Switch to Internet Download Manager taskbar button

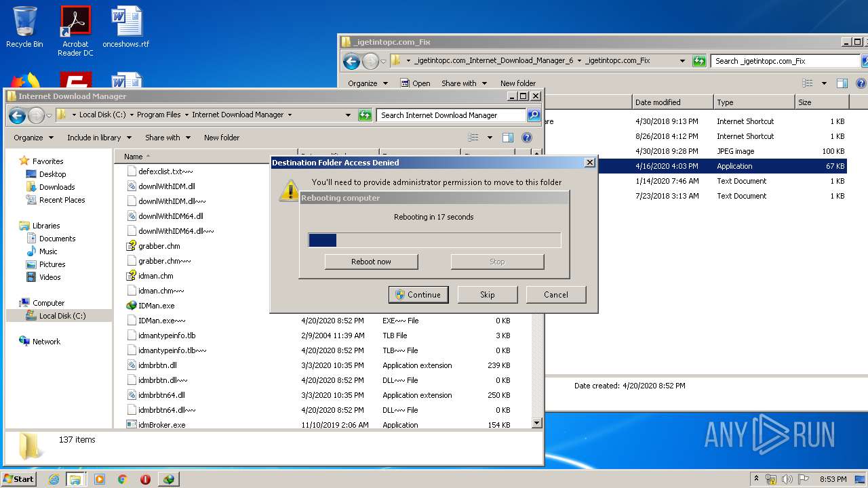[168, 479]
